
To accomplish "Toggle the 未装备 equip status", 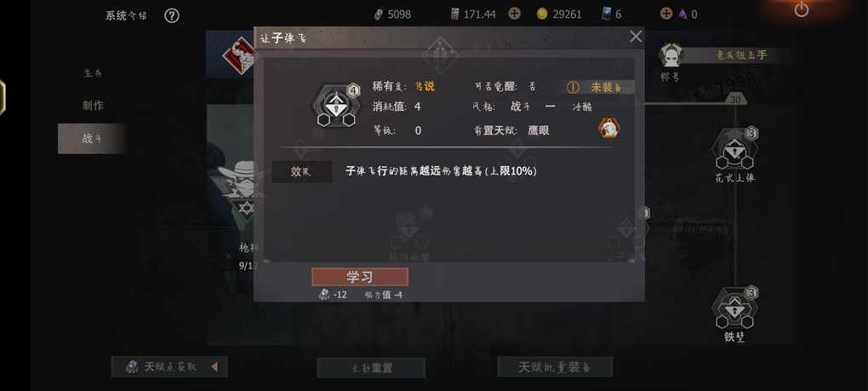I will coord(600,87).
